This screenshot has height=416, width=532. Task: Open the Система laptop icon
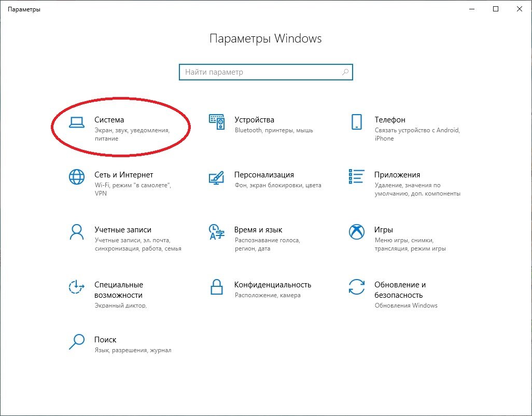[x=77, y=122]
